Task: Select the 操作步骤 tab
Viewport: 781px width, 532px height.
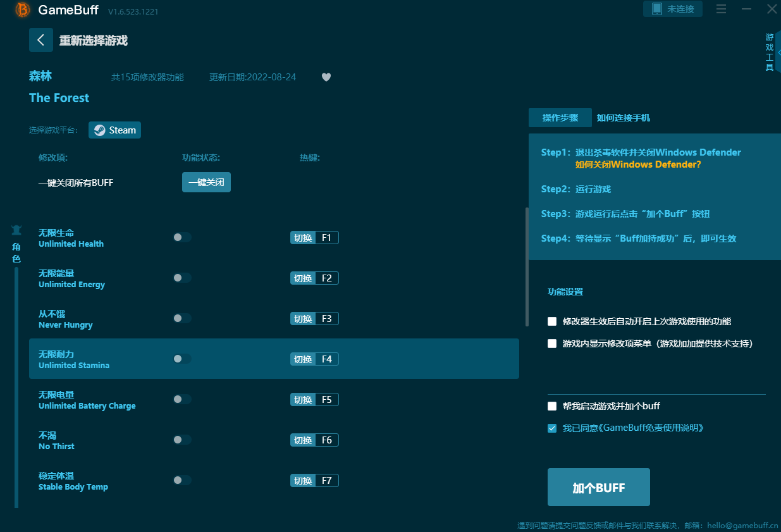Action: point(560,118)
